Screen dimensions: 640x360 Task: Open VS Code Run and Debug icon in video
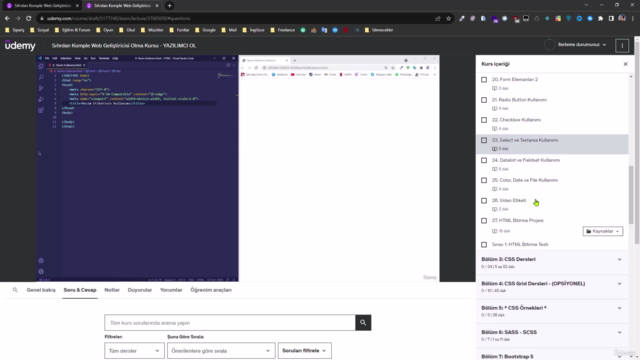click(x=41, y=99)
